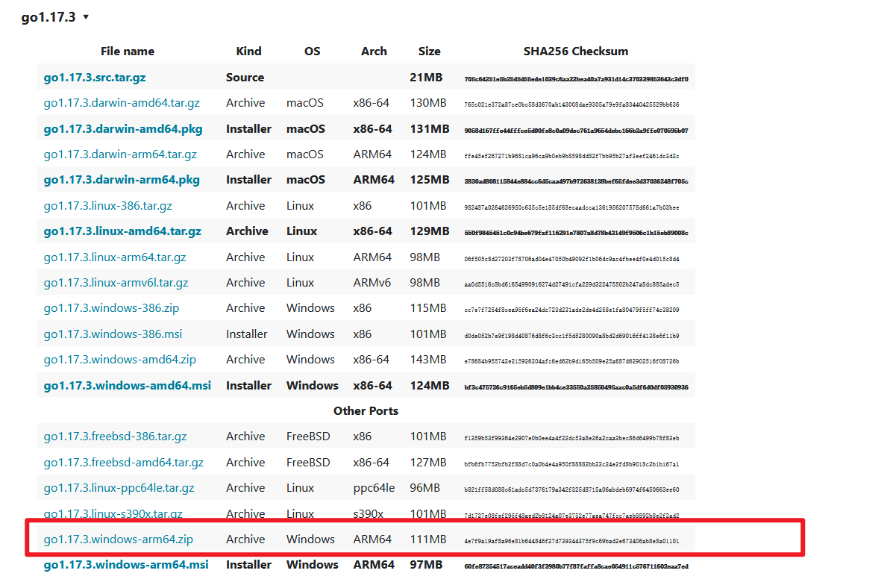
Task: Click the "Size" column header
Action: pos(430,51)
